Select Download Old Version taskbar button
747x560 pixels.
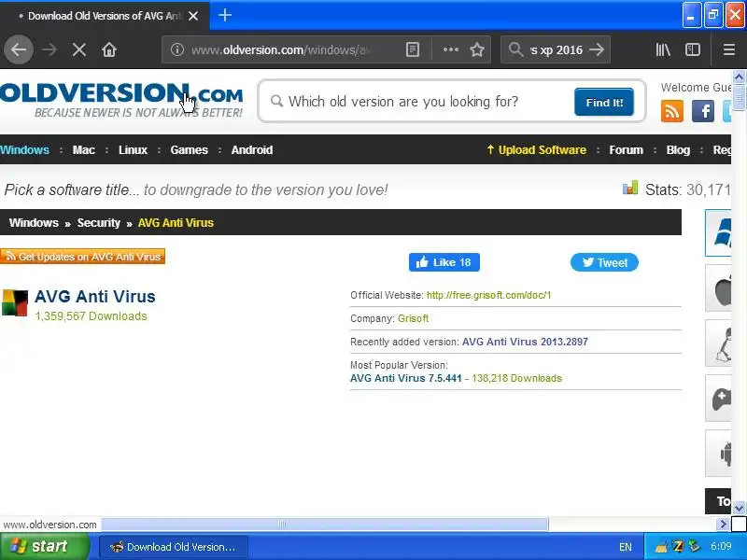[x=174, y=547]
